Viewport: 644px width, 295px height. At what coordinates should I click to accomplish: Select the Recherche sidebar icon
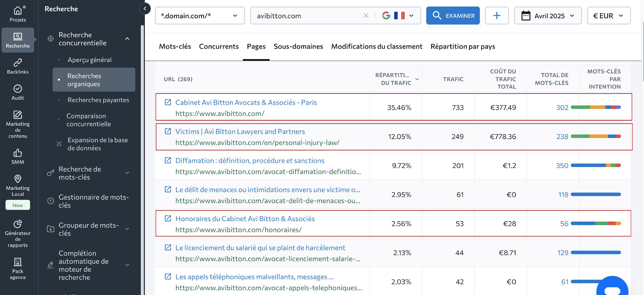18,40
